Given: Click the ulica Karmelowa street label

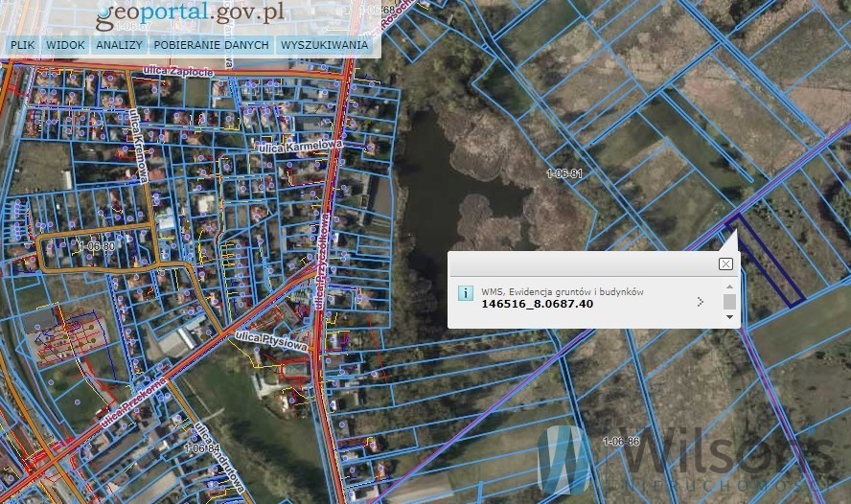Looking at the screenshot, I should 300,146.
